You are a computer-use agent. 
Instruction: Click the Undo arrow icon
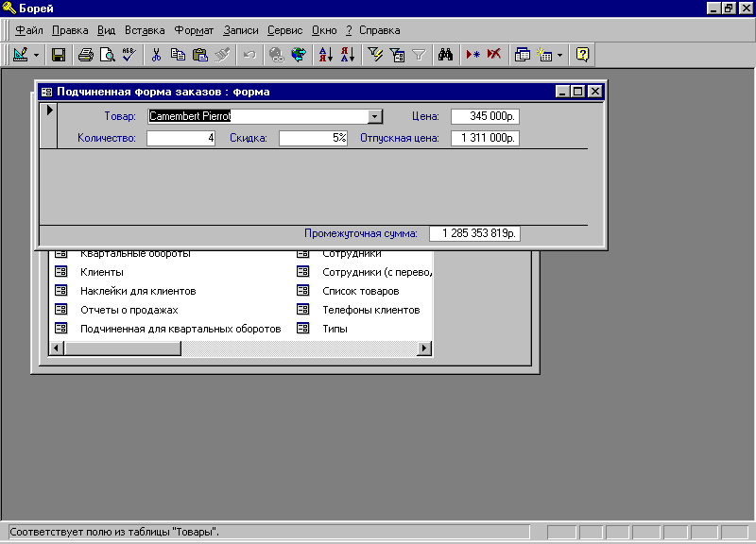point(249,55)
